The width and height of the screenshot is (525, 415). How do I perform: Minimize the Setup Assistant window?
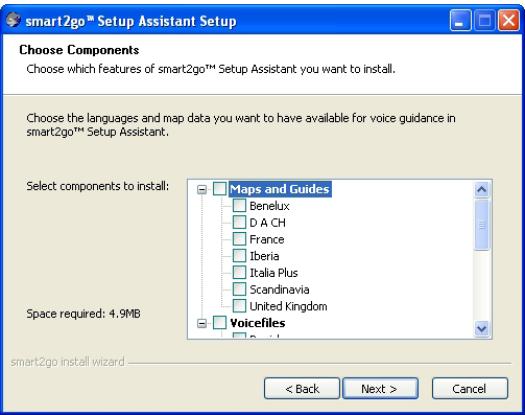[460, 20]
